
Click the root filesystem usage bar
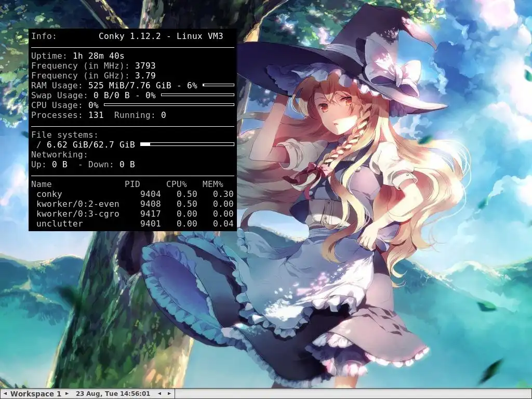[187, 144]
